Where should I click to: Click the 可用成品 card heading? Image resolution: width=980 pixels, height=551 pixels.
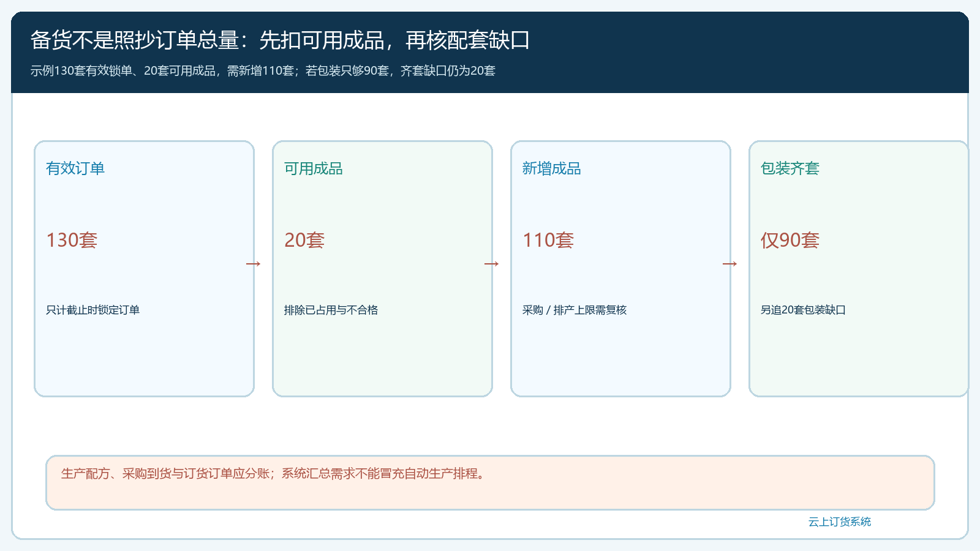314,168
